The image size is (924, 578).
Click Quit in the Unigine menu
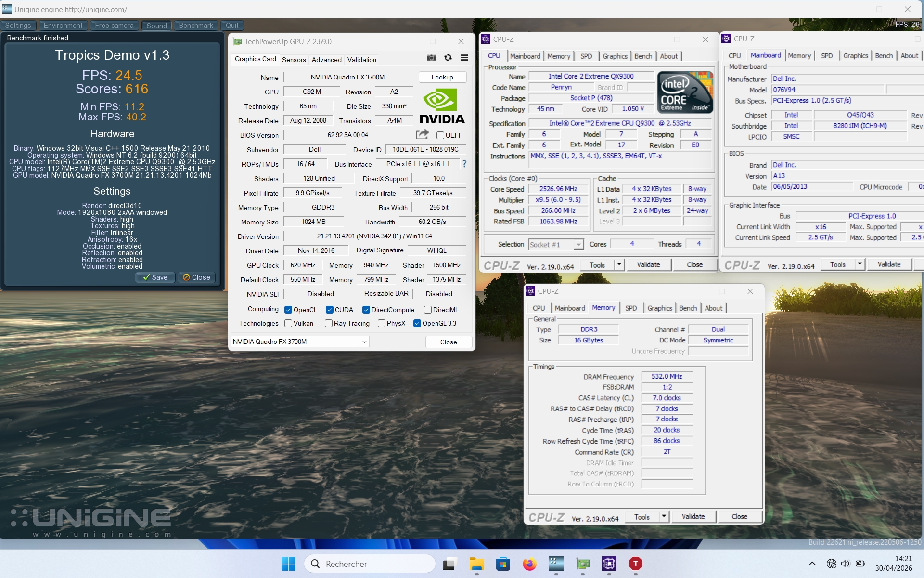pyautogui.click(x=232, y=26)
